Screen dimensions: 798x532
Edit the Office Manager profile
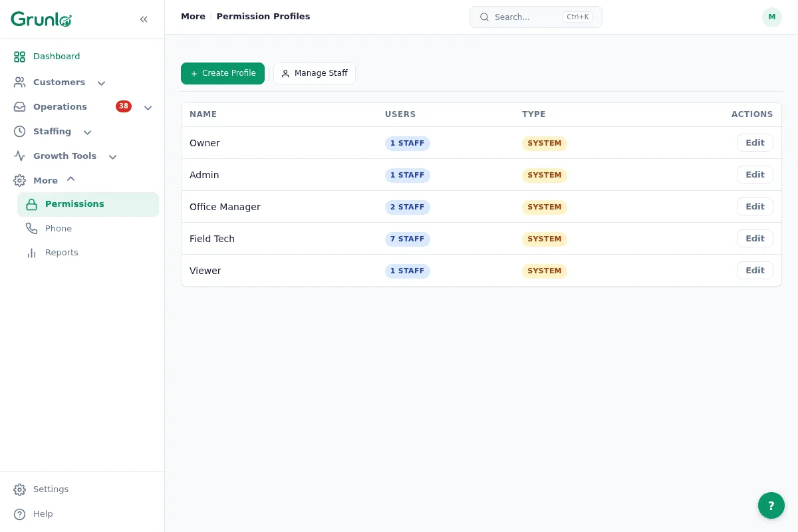tap(755, 207)
